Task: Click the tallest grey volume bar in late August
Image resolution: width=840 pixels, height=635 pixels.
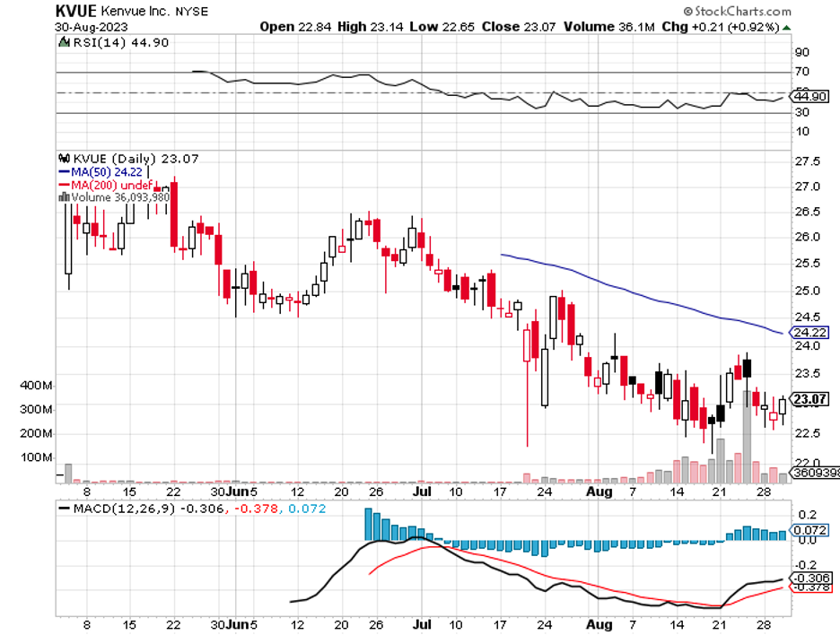Action: click(x=747, y=437)
